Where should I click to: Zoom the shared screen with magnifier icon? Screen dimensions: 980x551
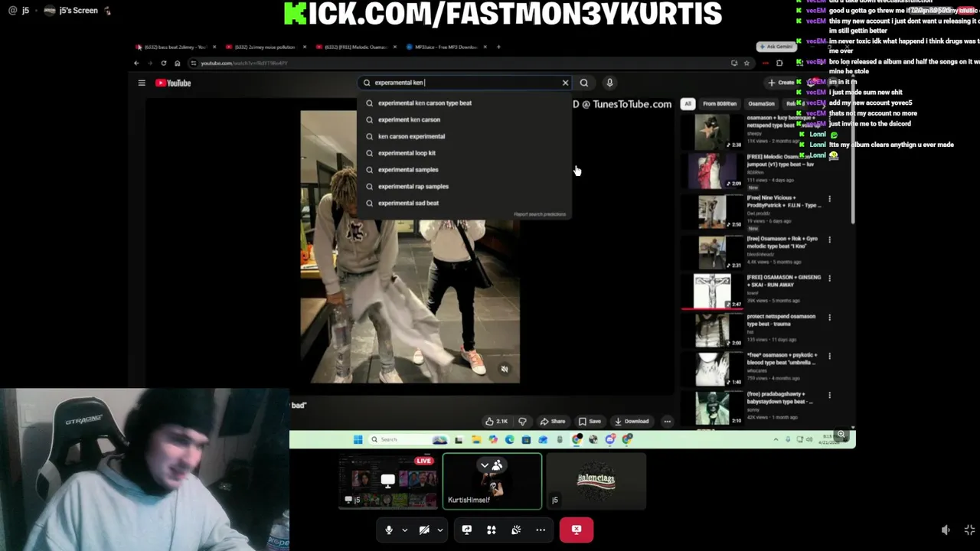(x=841, y=435)
